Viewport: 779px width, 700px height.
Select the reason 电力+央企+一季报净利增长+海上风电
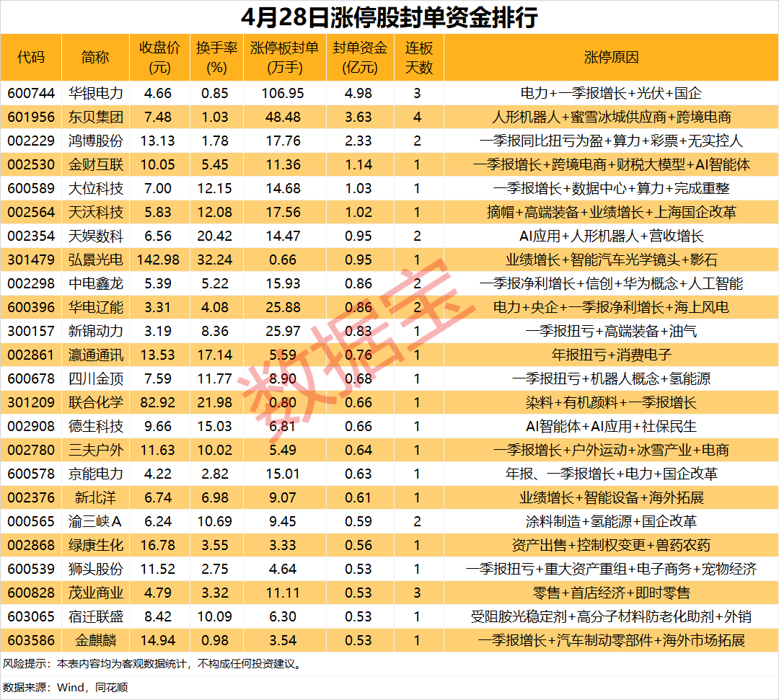(x=611, y=307)
